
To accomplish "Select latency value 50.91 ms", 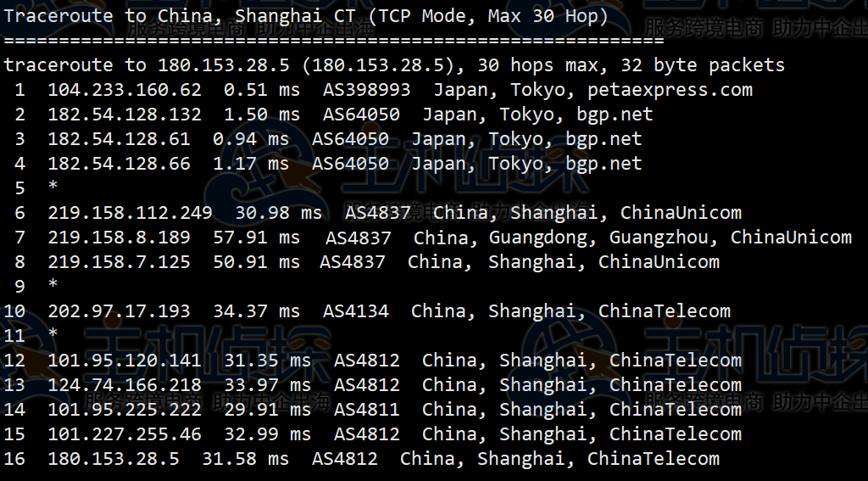I will click(256, 262).
